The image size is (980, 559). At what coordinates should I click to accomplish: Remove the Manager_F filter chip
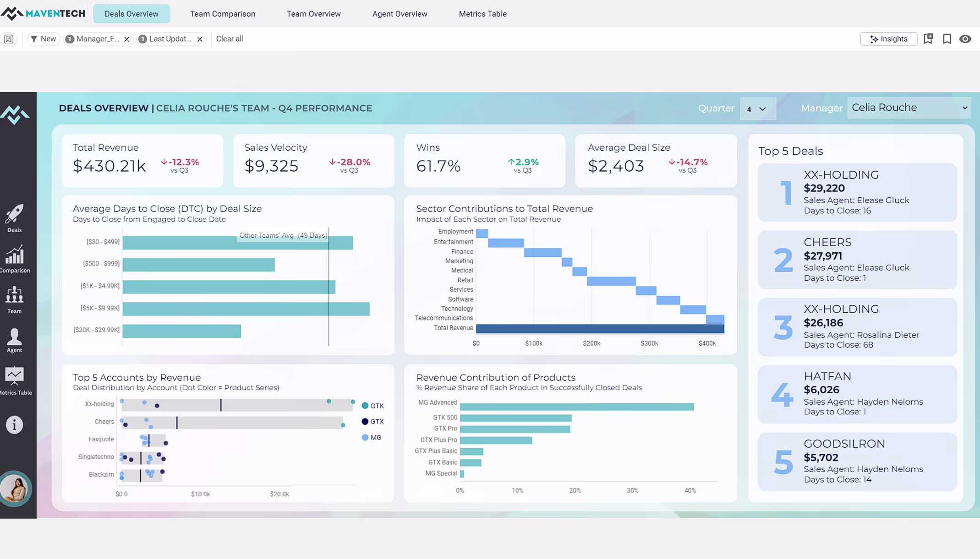pyautogui.click(x=127, y=39)
